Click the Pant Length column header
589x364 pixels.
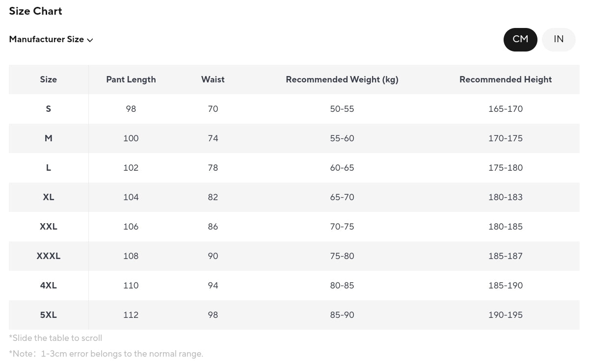point(131,79)
